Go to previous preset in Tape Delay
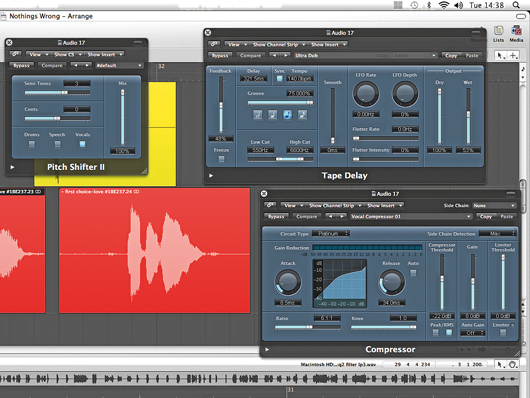The image size is (530, 398). (274, 55)
